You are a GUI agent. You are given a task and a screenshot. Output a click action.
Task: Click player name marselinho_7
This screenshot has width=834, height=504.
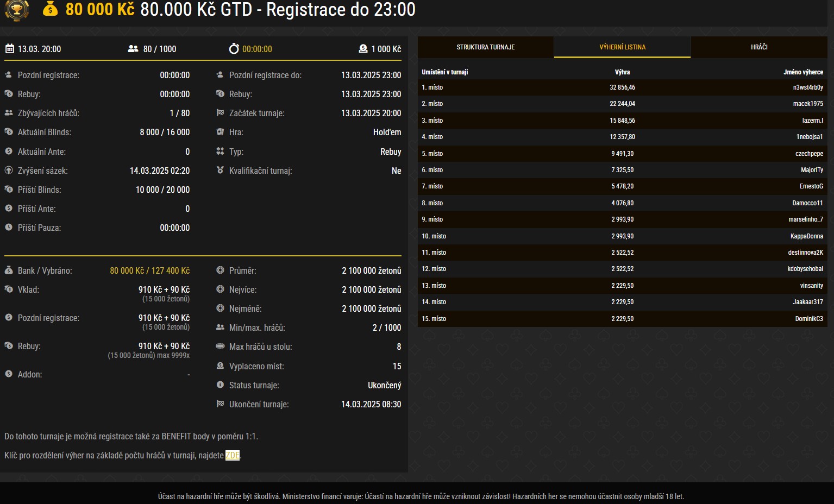[x=806, y=219]
